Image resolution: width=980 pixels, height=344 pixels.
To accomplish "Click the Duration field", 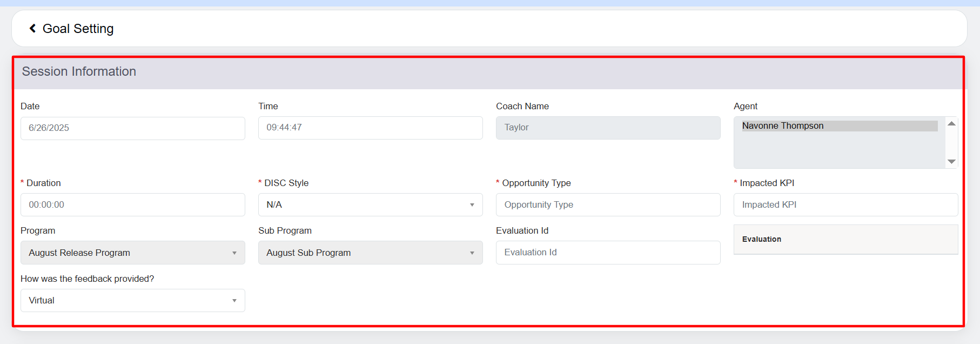I will point(132,205).
